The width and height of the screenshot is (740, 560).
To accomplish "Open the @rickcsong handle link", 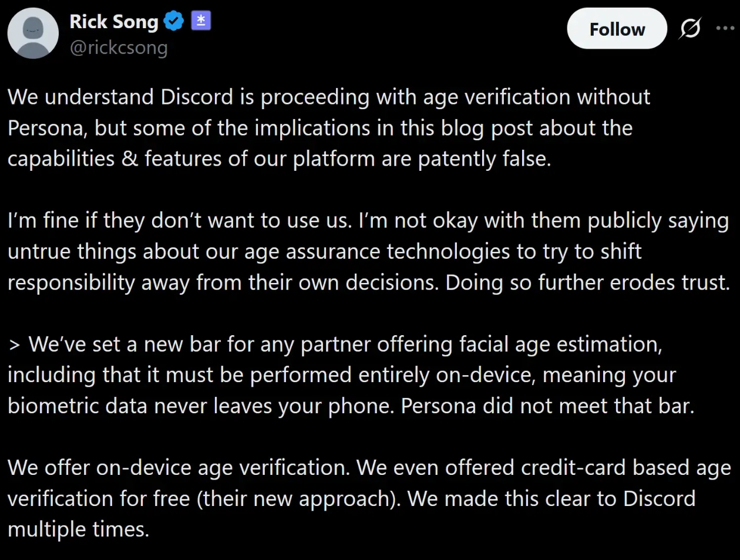I will [119, 48].
